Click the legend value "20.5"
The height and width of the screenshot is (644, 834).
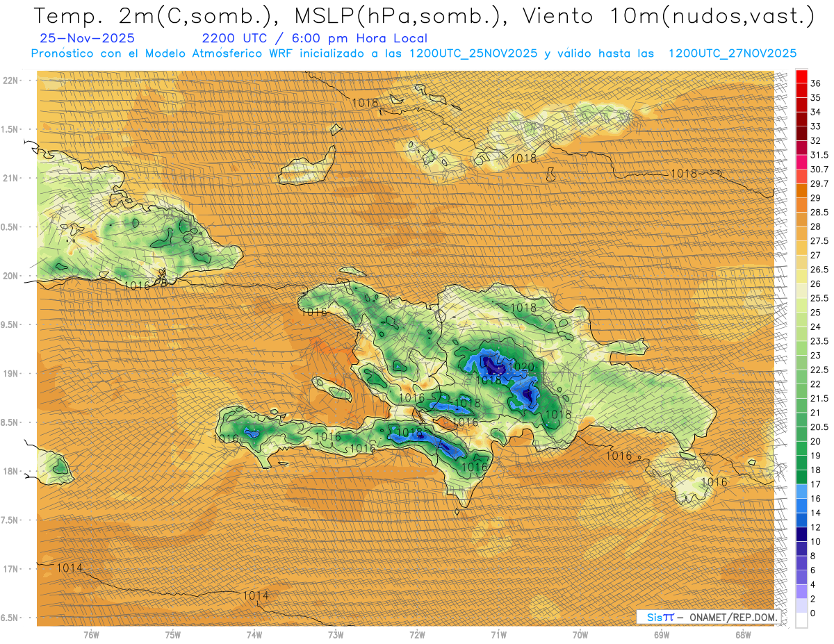point(819,427)
